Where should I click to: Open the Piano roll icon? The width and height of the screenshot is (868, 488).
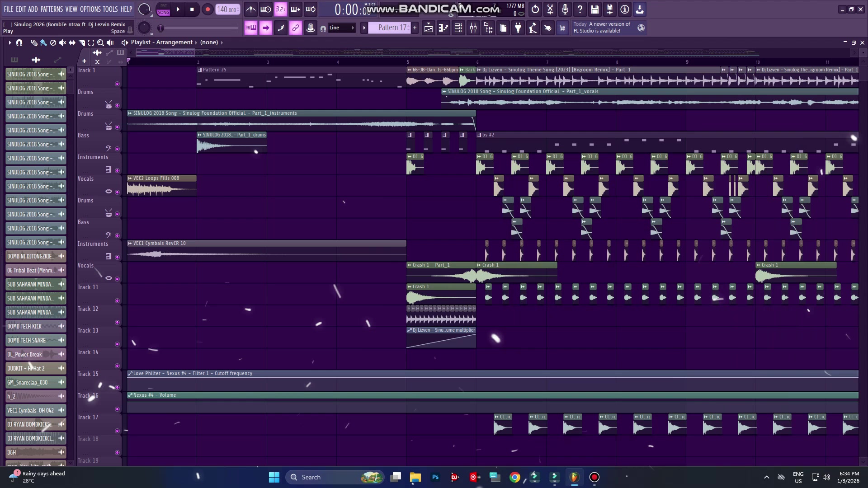tap(443, 28)
